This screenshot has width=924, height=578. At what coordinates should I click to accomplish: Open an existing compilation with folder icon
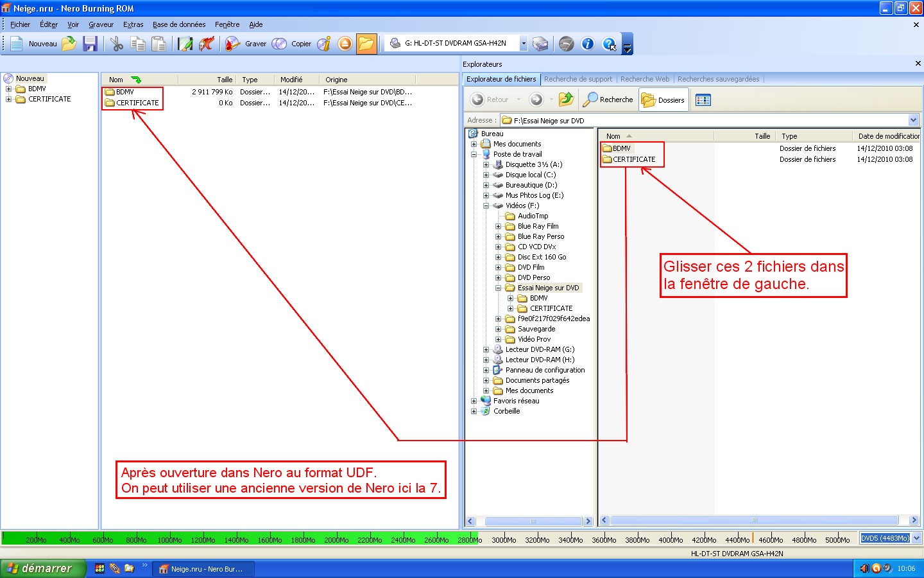click(69, 44)
